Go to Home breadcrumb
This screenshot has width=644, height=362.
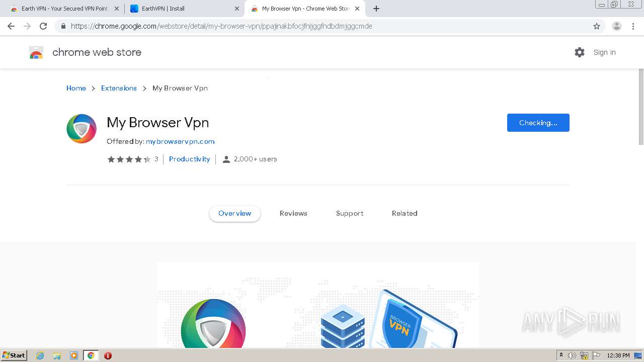tap(76, 88)
